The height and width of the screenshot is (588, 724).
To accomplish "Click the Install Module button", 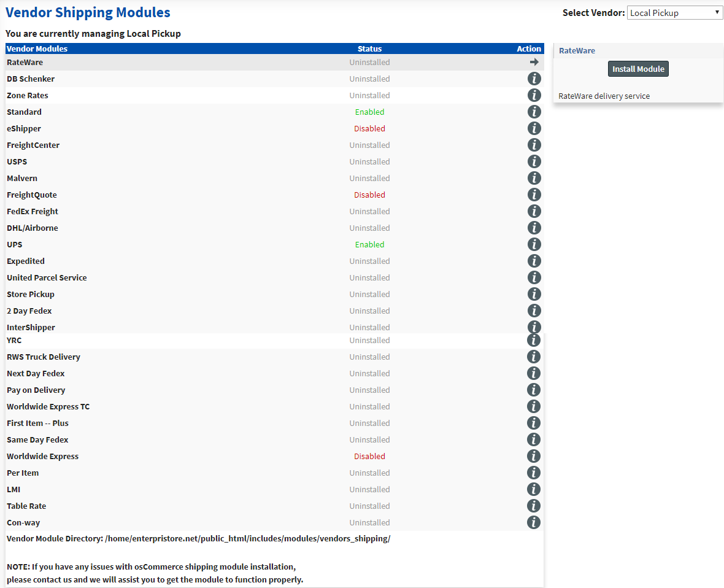I will pos(638,69).
